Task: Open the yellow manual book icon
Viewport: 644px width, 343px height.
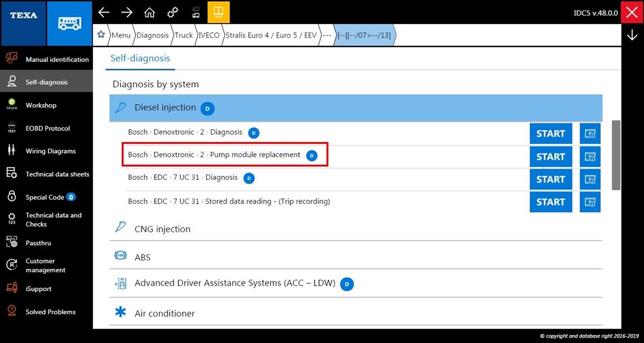Action: (218, 12)
